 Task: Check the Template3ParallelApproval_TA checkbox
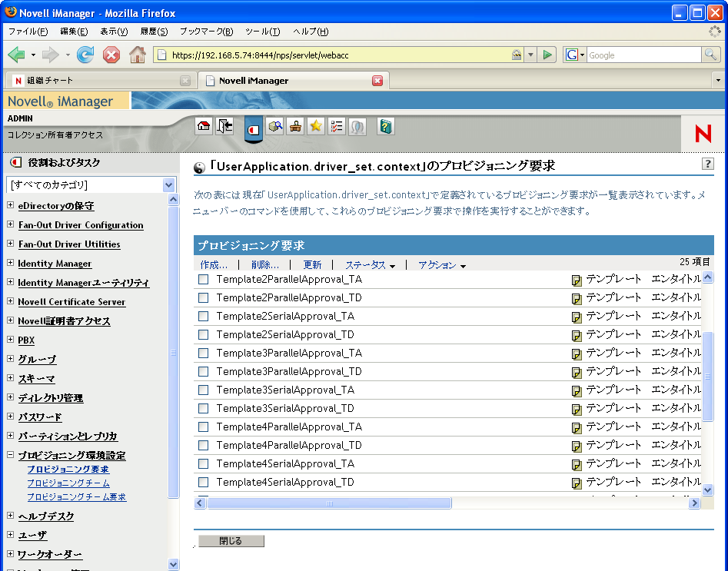(204, 354)
